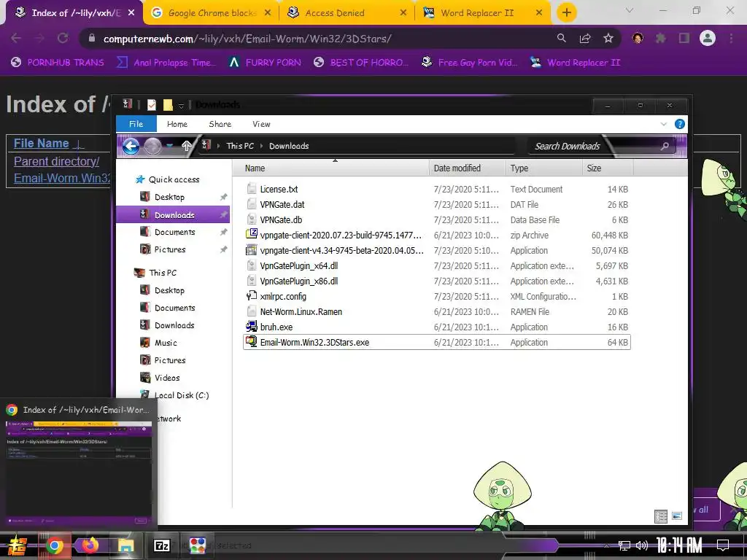Select the xmlrpc.config file
This screenshot has width=747, height=560.
pyautogui.click(x=437, y=297)
